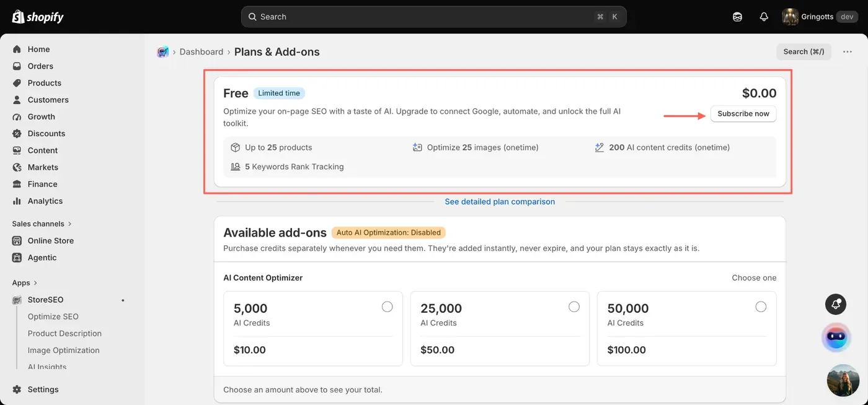
Task: Expand the Apps section in sidebar
Action: click(25, 282)
